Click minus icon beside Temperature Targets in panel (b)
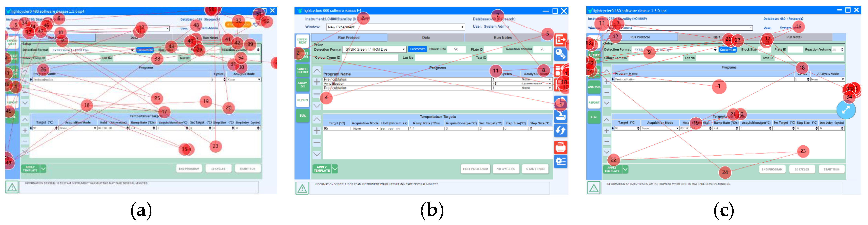The image size is (868, 225). click(317, 142)
